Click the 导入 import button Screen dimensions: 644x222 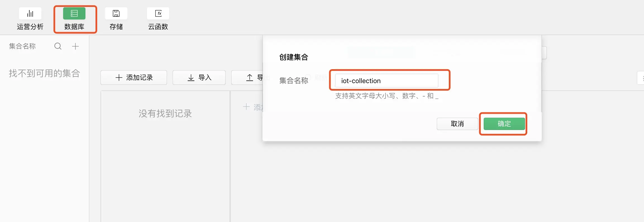pos(199,78)
